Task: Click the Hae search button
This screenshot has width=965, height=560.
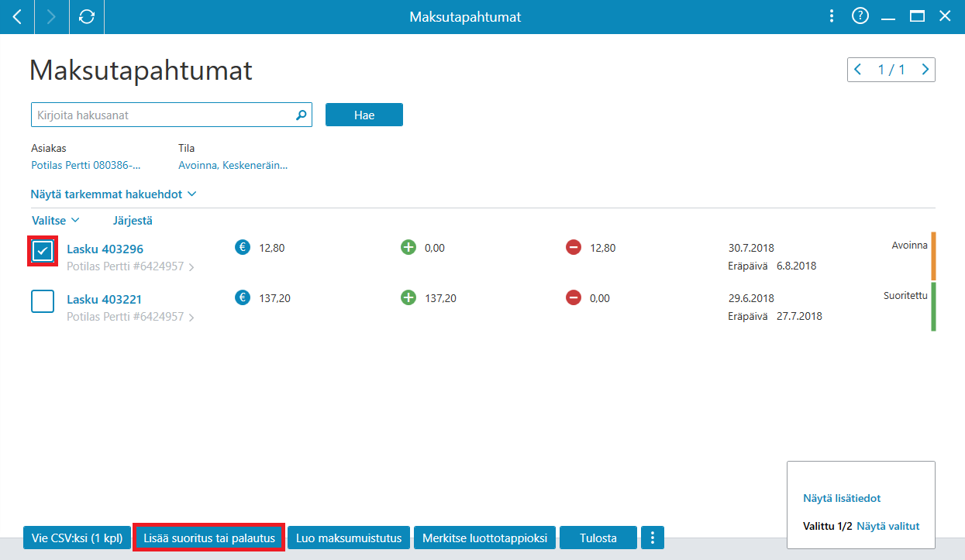Action: [364, 115]
